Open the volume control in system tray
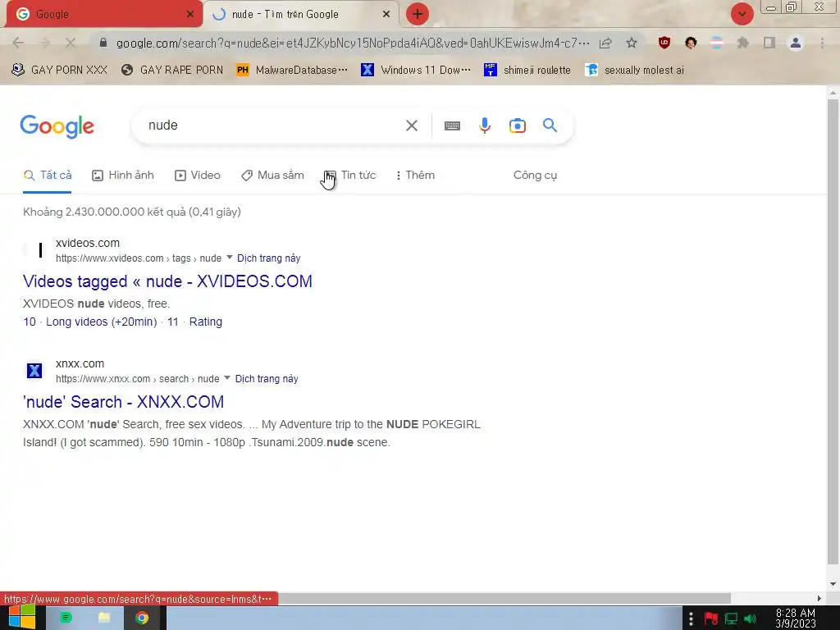The width and height of the screenshot is (840, 630). coord(750,619)
